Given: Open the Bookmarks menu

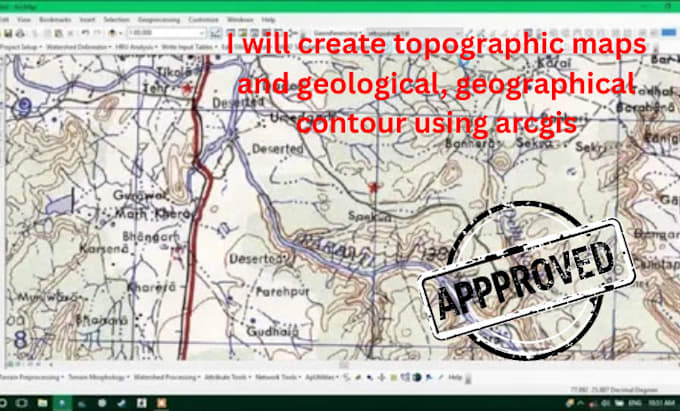Looking at the screenshot, I should [55, 20].
